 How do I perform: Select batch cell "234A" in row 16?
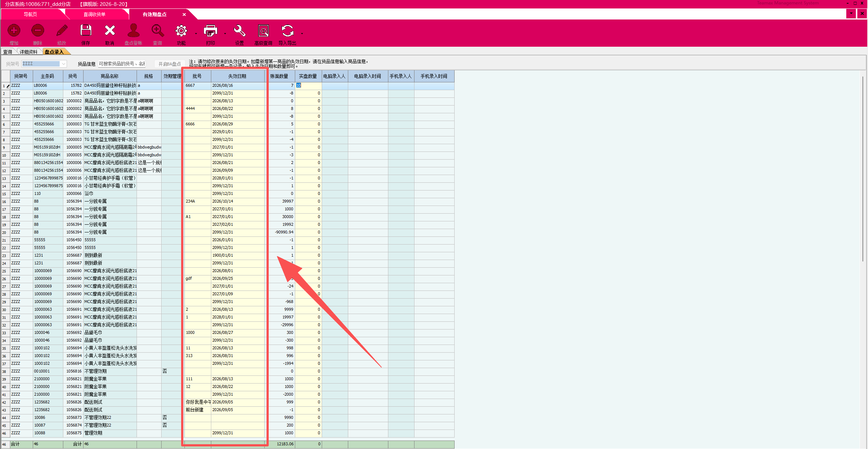[x=197, y=202]
